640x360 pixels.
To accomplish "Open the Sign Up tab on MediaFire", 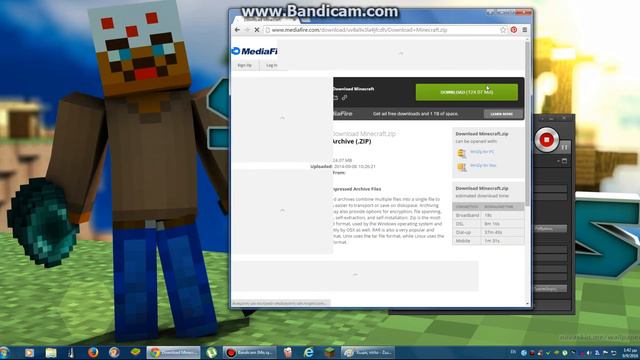I will pos(244,65).
